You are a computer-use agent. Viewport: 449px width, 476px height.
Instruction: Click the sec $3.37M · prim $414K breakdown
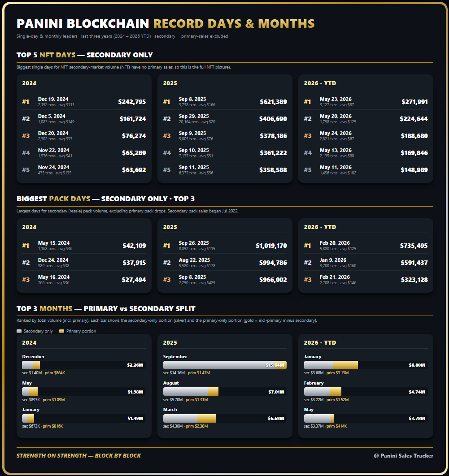pyautogui.click(x=325, y=426)
